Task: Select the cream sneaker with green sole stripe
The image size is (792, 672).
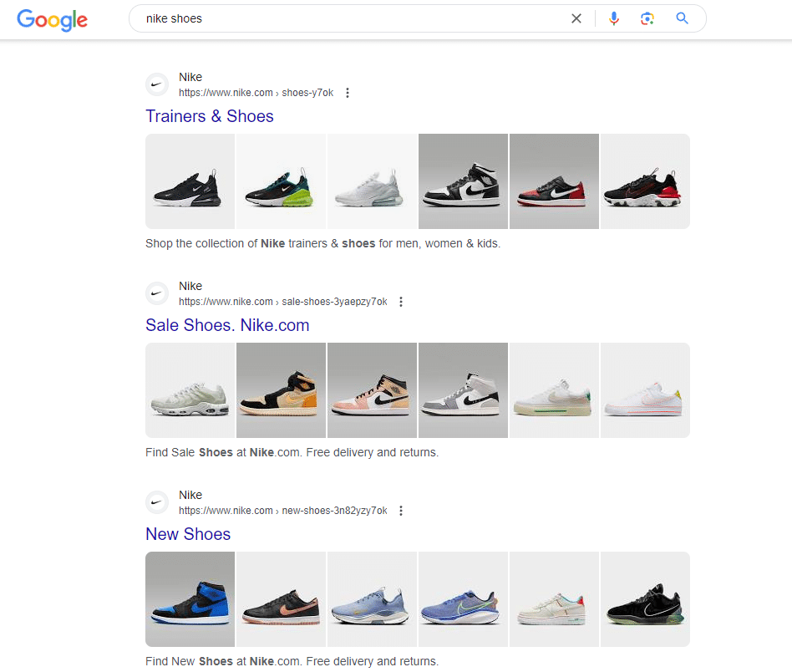Action: pos(554,390)
